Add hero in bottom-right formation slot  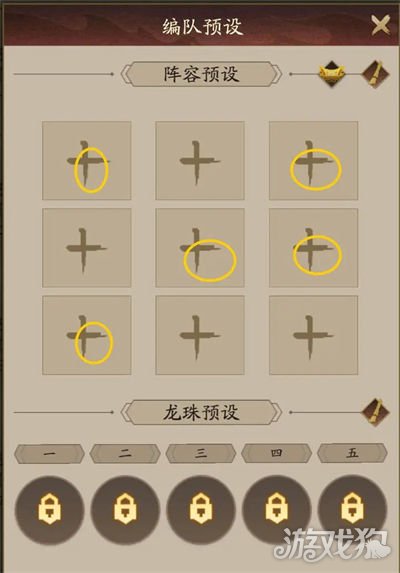pos(313,335)
